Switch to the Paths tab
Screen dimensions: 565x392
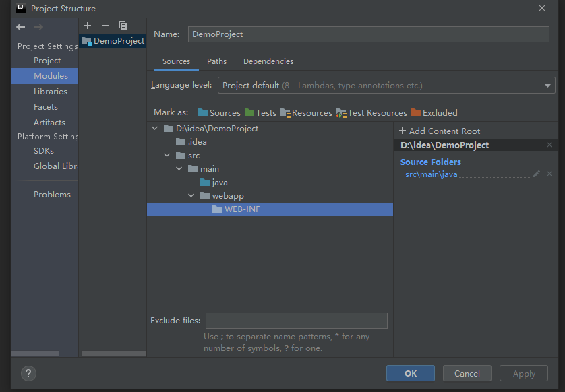(x=216, y=61)
